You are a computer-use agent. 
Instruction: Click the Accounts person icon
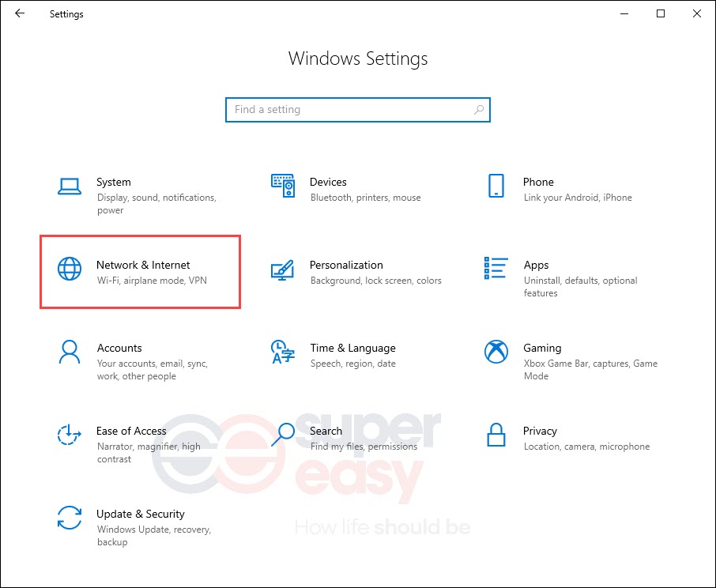pos(70,352)
